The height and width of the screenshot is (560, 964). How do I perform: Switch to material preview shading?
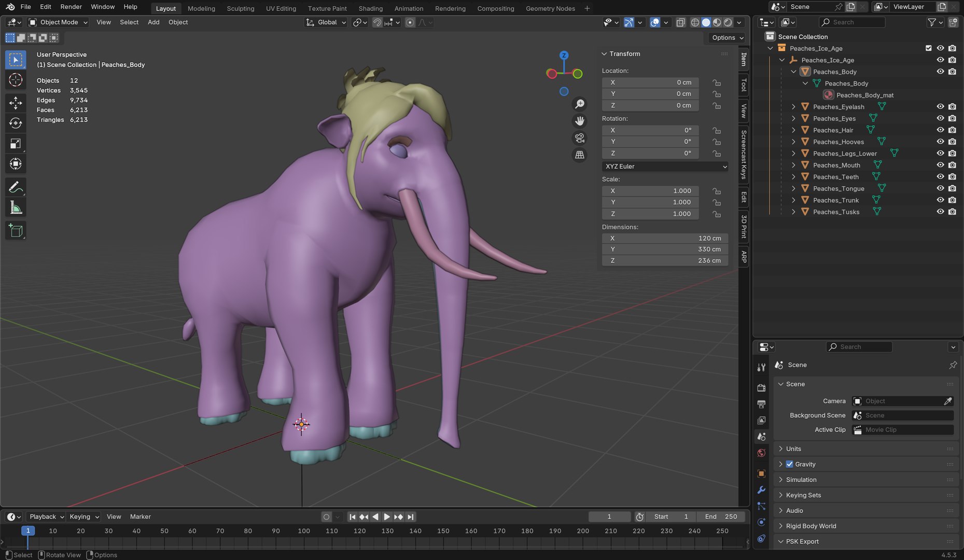(717, 22)
